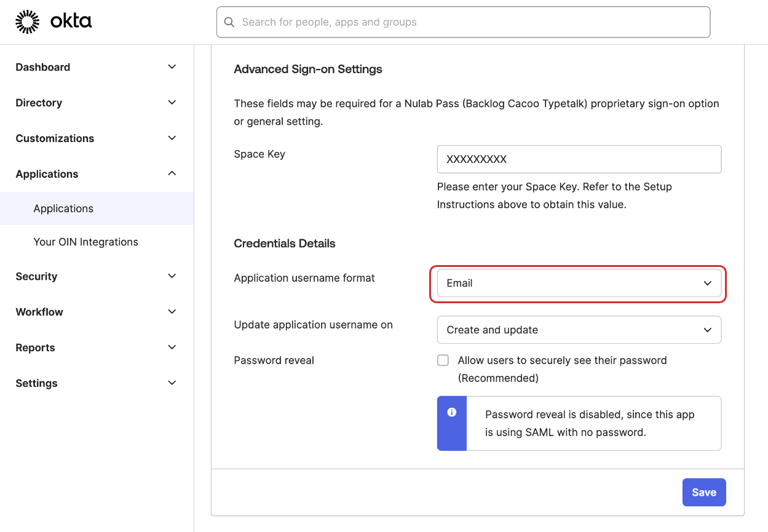Click into the Space Key field
The height and width of the screenshot is (532, 768).
pos(579,159)
